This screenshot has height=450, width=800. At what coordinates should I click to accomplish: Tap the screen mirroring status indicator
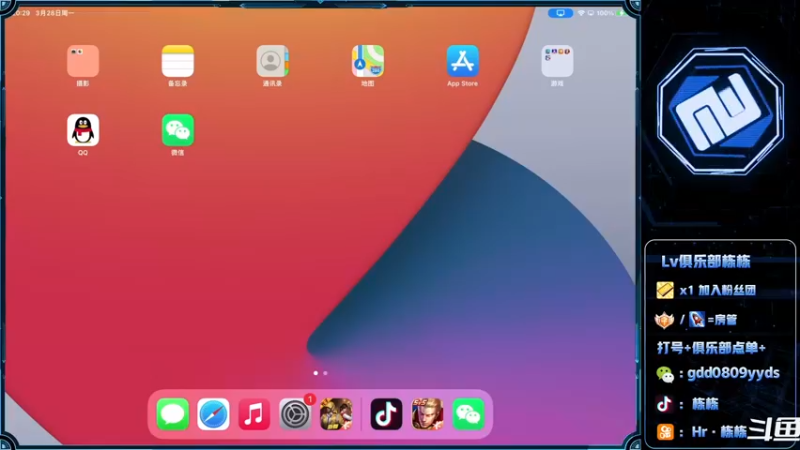560,13
